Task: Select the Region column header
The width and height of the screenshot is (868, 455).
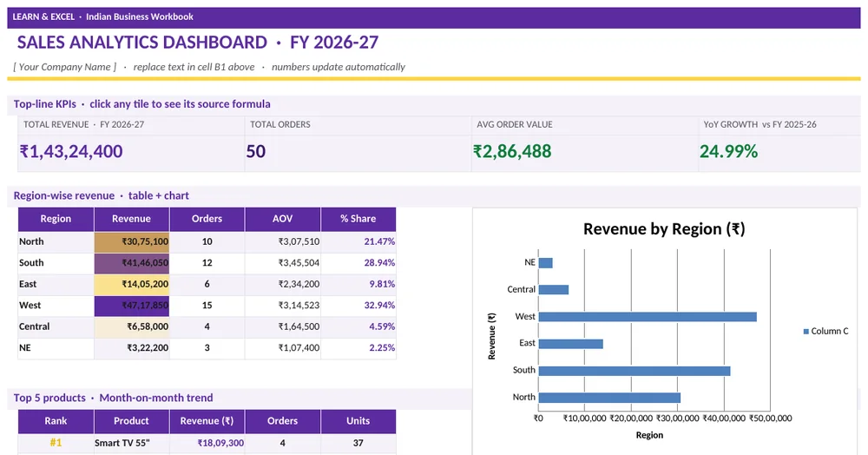Action: click(56, 219)
